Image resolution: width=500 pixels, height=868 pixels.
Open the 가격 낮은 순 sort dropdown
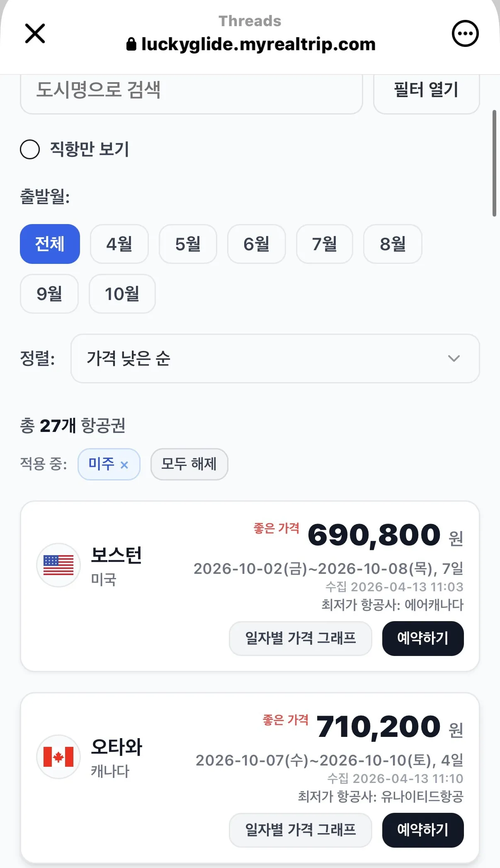pyautogui.click(x=275, y=358)
